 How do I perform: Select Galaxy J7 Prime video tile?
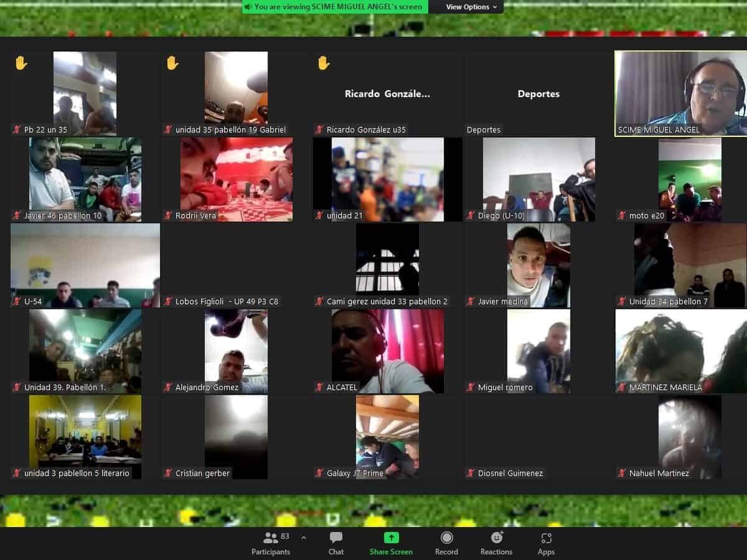coord(388,437)
